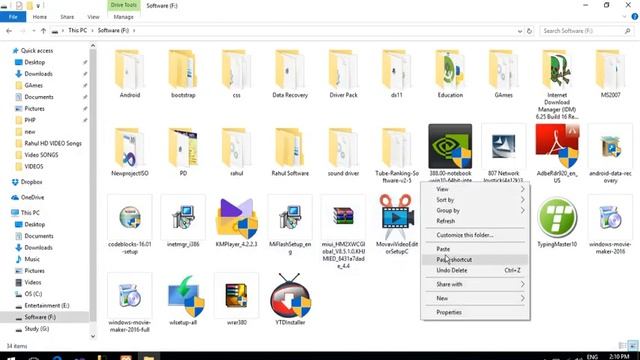This screenshot has width=640, height=360.
Task: Select the TypingMaster10 installer
Action: pyautogui.click(x=557, y=222)
